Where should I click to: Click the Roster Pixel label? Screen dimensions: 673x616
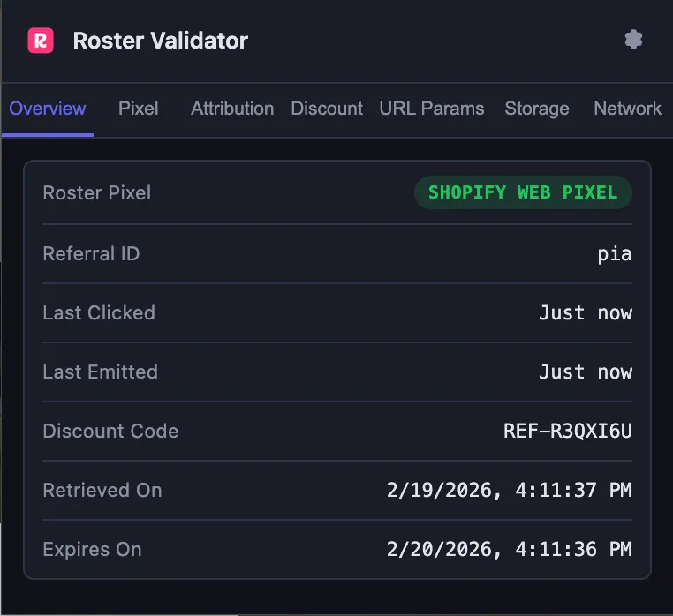pos(96,192)
